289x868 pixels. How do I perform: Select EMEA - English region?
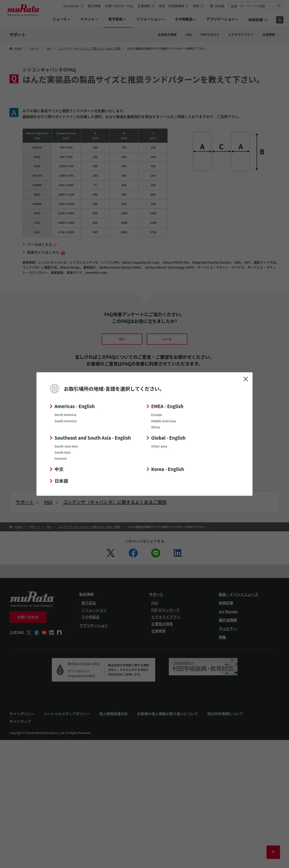click(x=167, y=406)
